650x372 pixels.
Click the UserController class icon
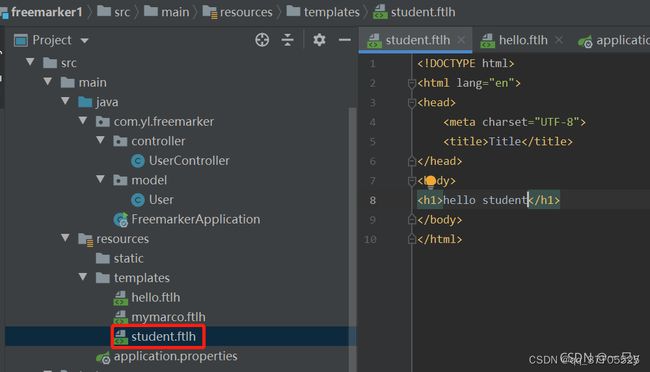coord(138,161)
